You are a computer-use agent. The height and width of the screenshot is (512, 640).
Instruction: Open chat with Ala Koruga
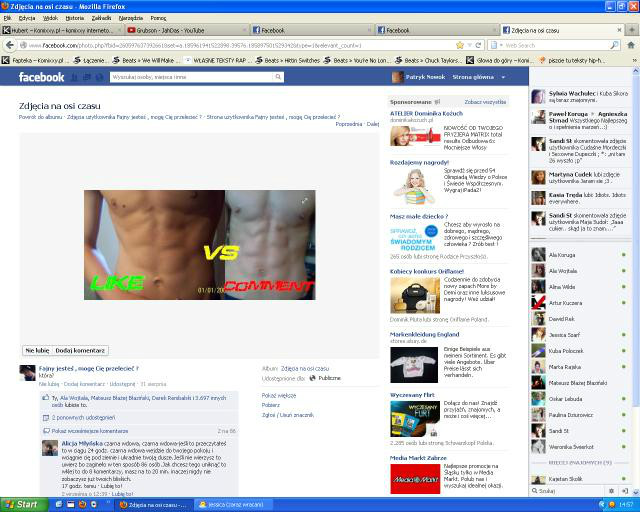[x=579, y=255]
